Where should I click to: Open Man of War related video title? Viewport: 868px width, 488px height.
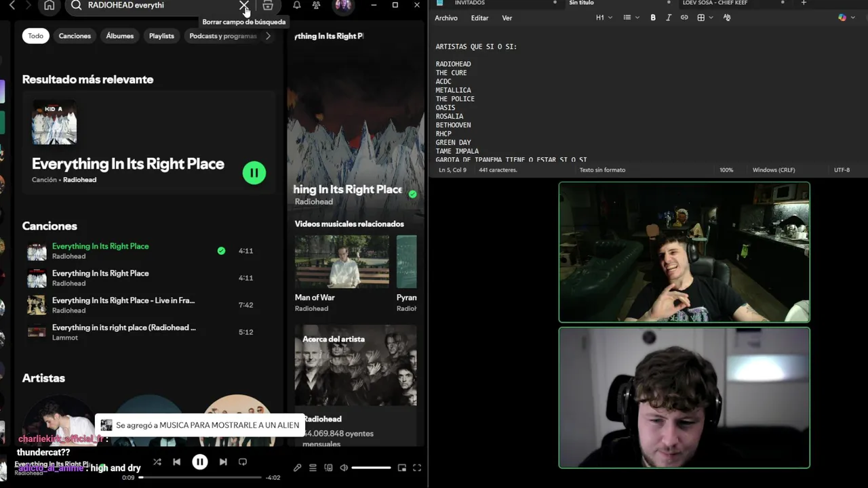[x=315, y=298]
